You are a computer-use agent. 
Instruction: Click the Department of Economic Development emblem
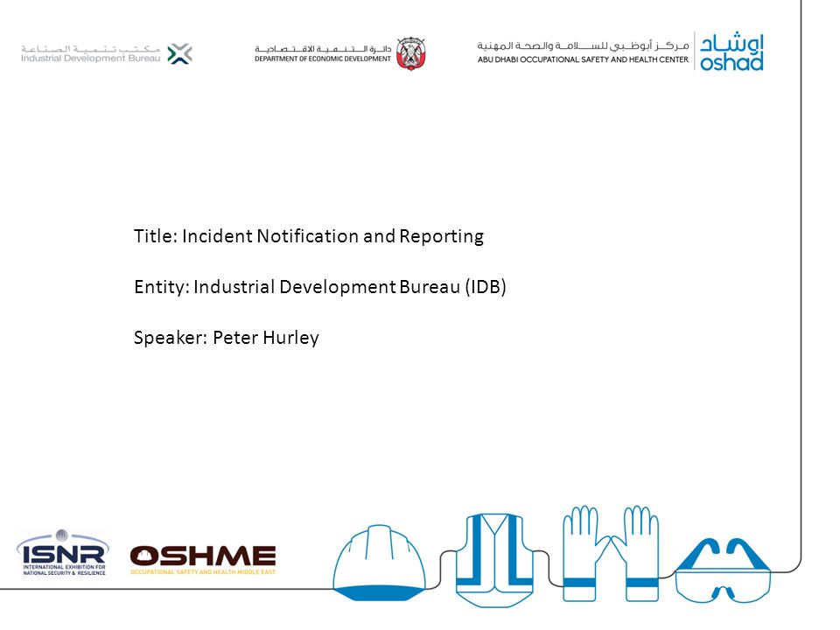tap(411, 53)
